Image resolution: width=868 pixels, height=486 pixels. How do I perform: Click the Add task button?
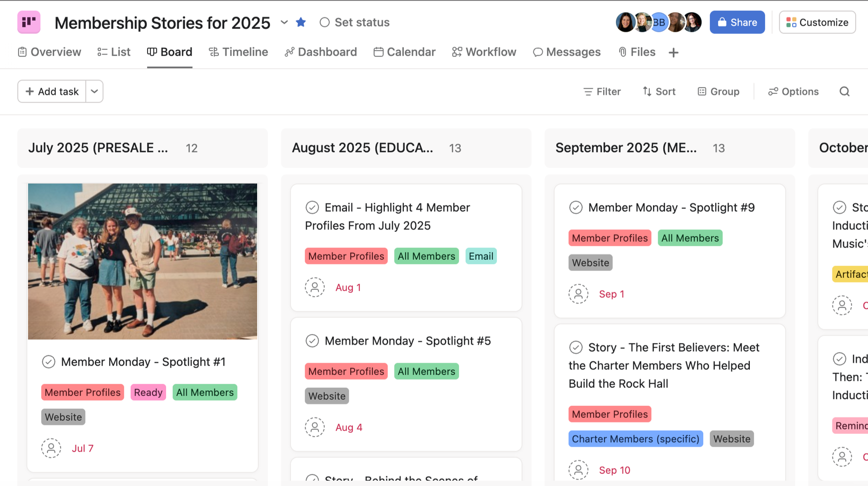(x=52, y=92)
